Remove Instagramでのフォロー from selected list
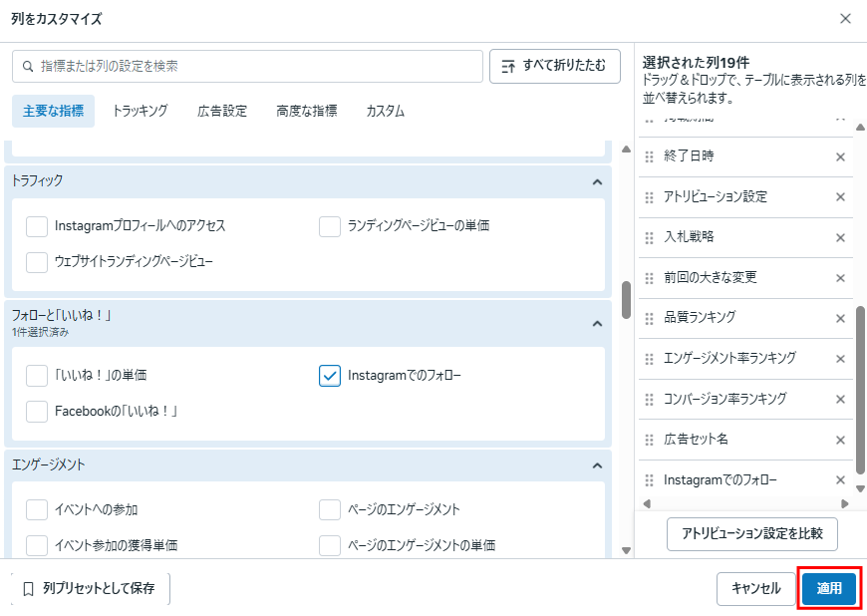This screenshot has height=616, width=867. [840, 479]
